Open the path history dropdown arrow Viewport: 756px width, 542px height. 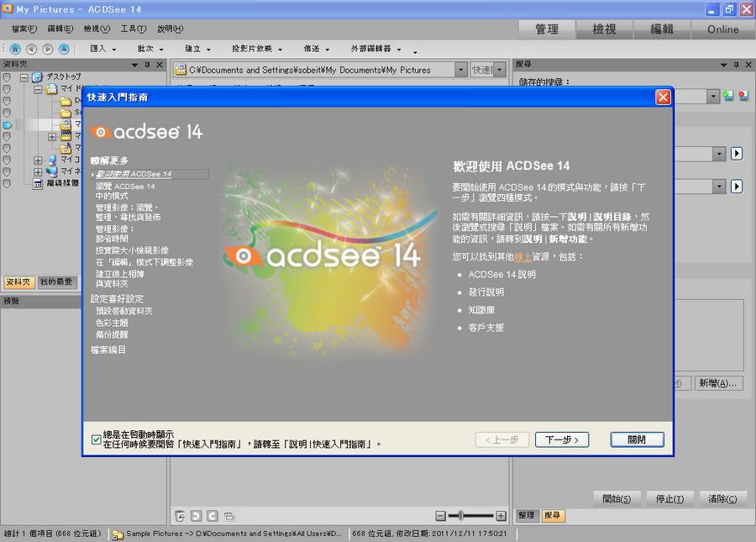(461, 70)
